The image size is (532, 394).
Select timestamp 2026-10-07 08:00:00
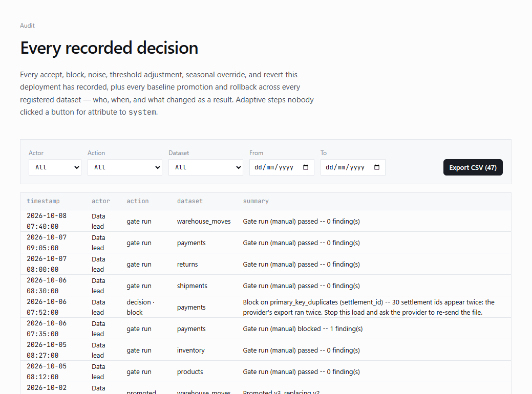click(47, 264)
